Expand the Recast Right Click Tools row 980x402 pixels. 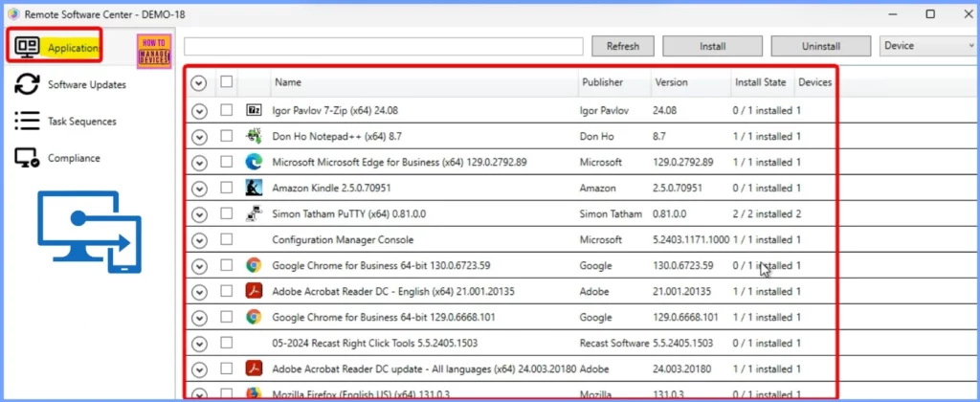point(199,344)
